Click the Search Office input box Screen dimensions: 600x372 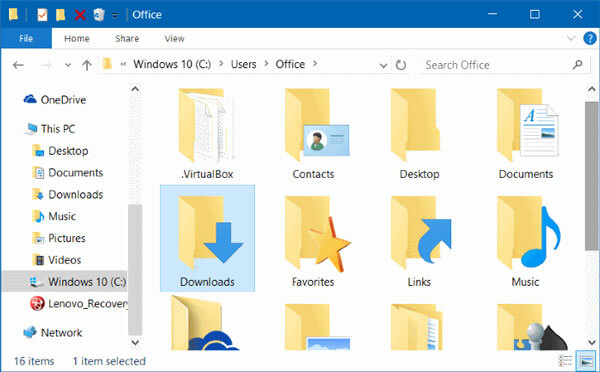[497, 65]
